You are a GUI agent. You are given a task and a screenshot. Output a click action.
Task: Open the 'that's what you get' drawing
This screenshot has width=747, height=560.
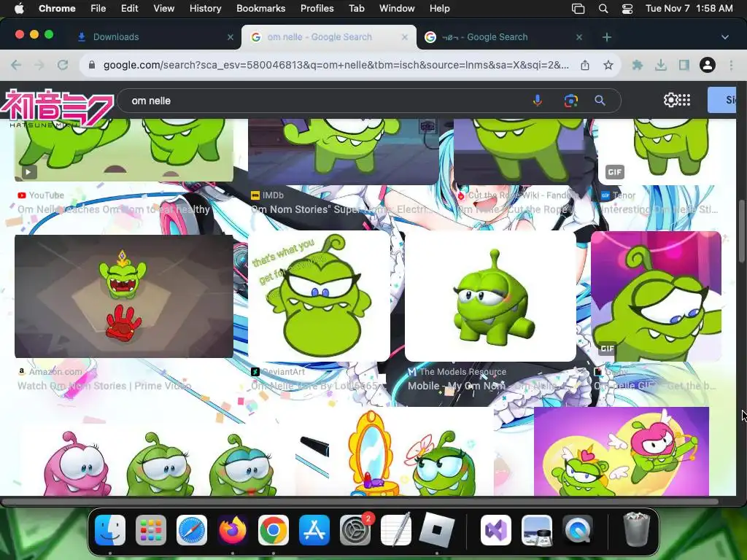point(319,296)
